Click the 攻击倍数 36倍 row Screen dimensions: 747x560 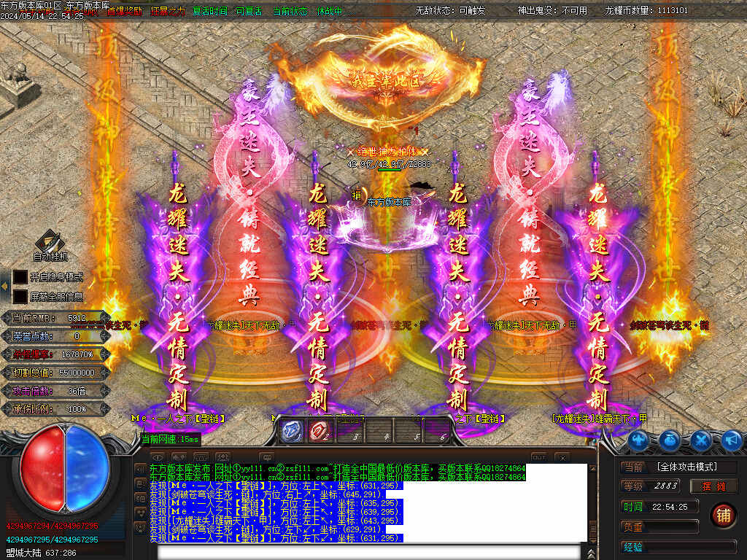tap(55, 391)
